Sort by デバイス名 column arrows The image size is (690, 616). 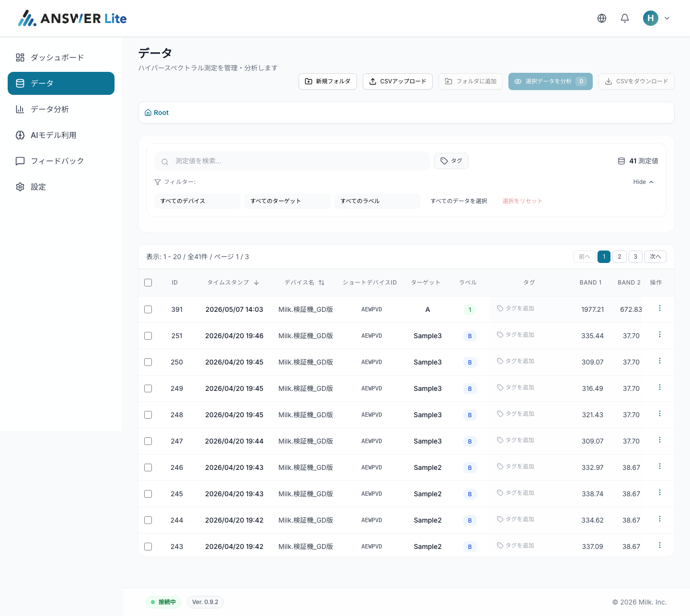click(322, 283)
